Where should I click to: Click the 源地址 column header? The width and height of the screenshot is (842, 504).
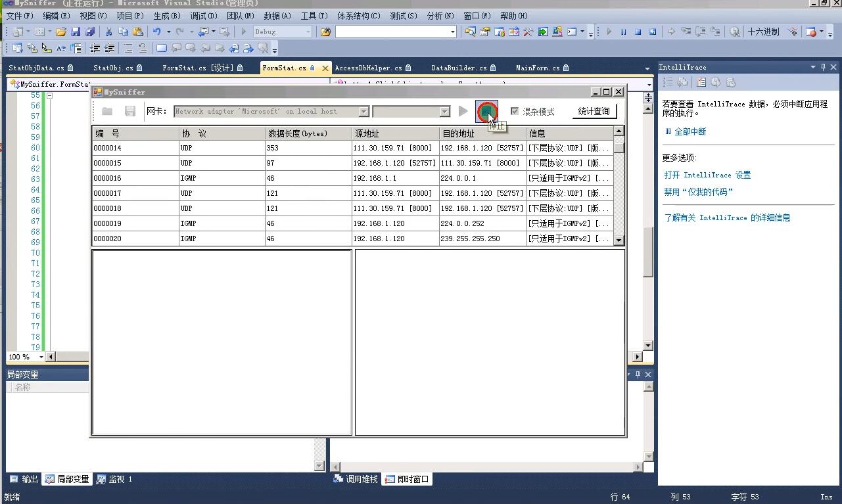point(396,133)
